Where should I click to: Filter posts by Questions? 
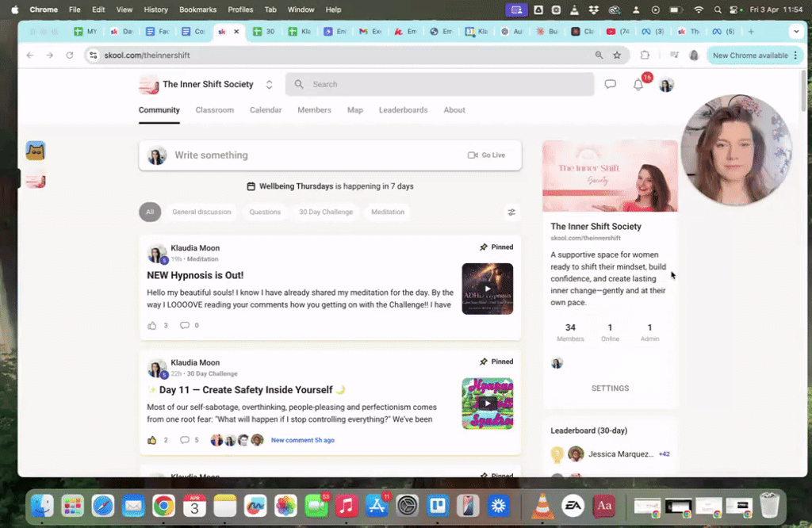(x=265, y=212)
